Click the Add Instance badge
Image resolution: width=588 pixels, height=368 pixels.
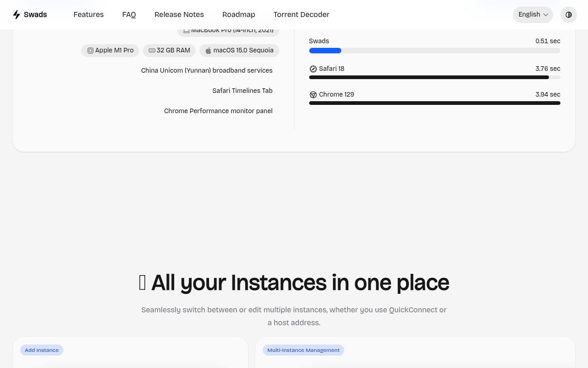click(x=42, y=350)
